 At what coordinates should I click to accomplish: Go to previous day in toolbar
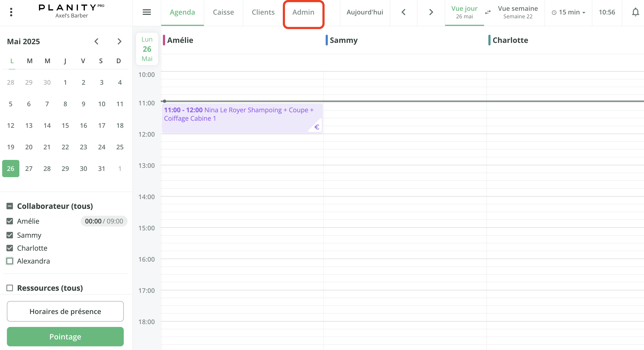click(404, 12)
